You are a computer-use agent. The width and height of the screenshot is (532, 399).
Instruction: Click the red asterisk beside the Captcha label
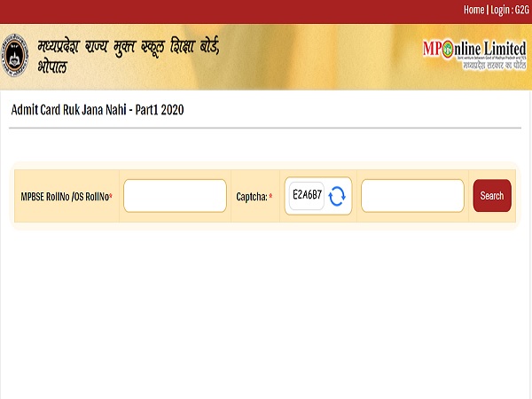[270, 196]
